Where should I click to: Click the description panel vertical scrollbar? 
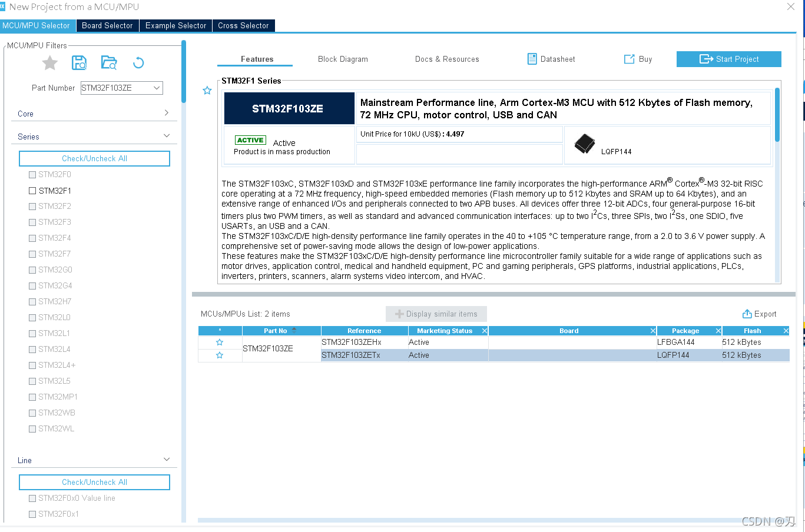click(x=777, y=115)
